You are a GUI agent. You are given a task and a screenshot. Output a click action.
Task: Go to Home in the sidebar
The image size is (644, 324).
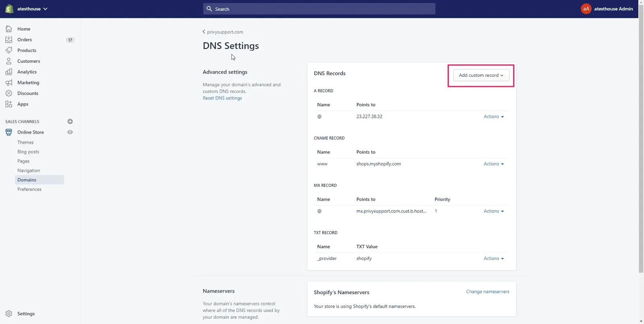point(24,29)
